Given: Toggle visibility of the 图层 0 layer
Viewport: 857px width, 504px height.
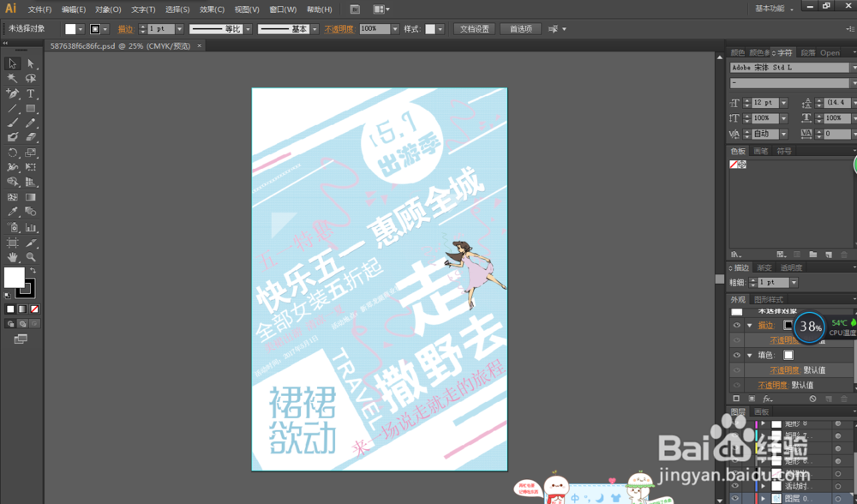Looking at the screenshot, I should pos(735,498).
